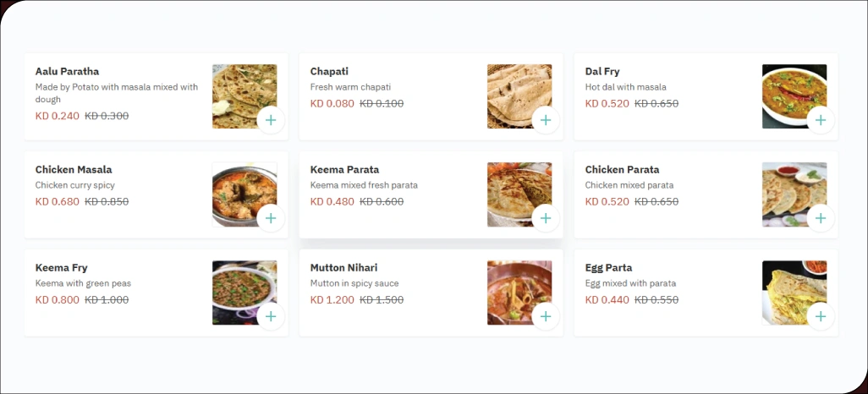This screenshot has height=394, width=868.
Task: Add Dal Fry with the plus icon
Action: point(821,120)
